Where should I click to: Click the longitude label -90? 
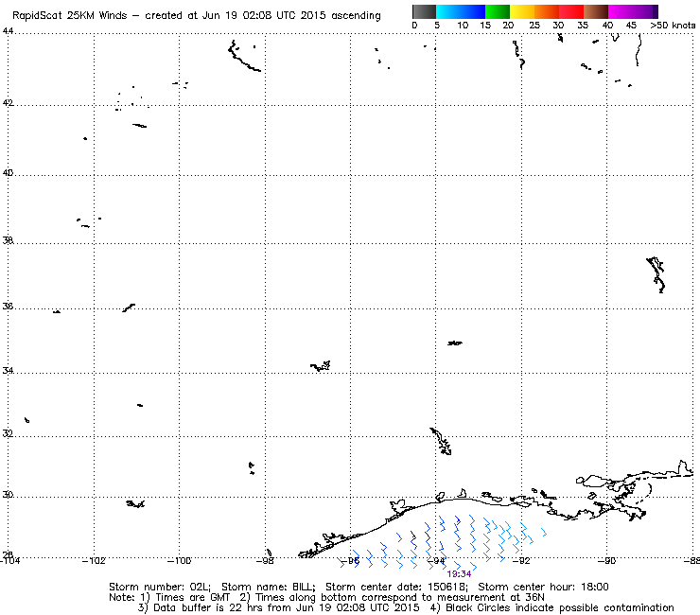pos(606,561)
